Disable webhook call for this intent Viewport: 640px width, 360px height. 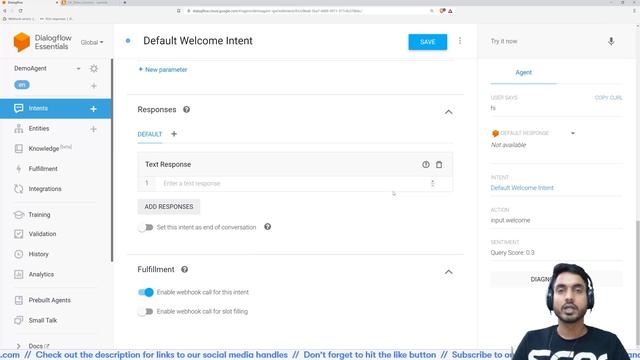click(x=146, y=292)
